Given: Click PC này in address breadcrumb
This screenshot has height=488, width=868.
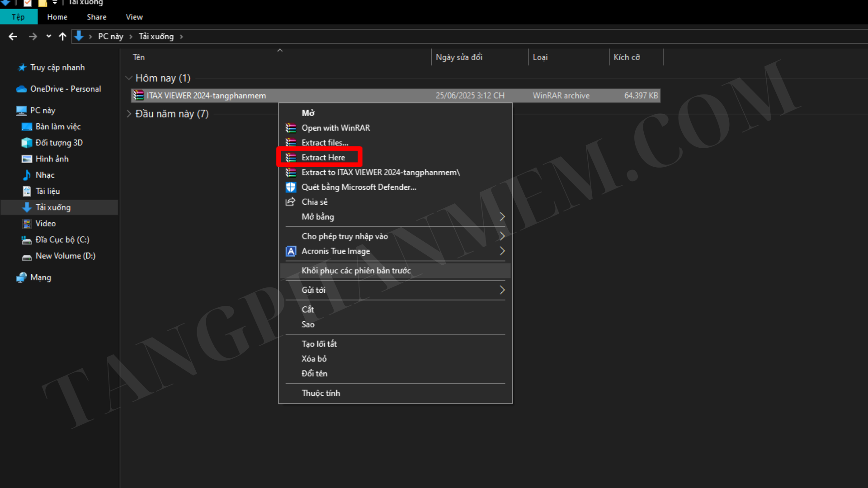Looking at the screenshot, I should [110, 37].
